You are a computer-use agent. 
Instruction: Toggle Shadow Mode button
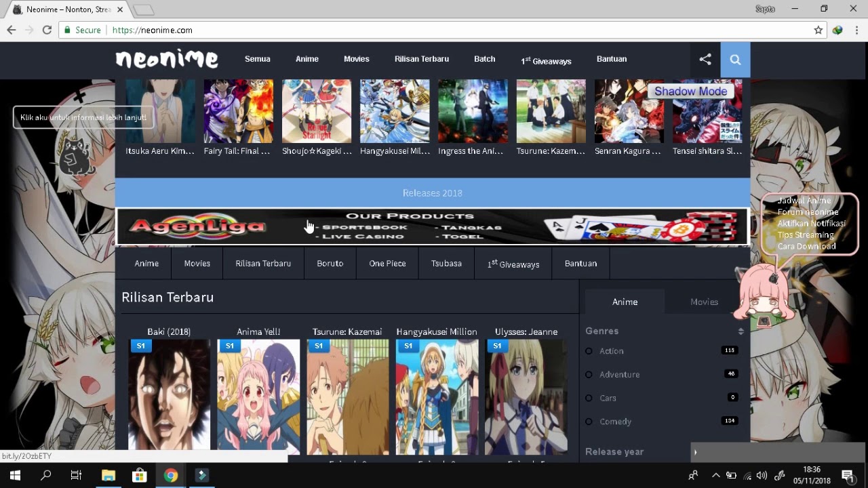[x=690, y=91]
